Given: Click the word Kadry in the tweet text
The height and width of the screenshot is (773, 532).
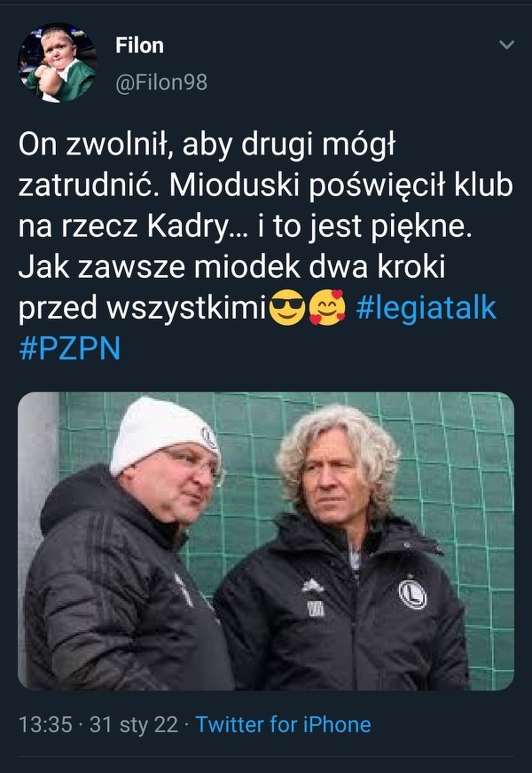Looking at the screenshot, I should coord(188,227).
